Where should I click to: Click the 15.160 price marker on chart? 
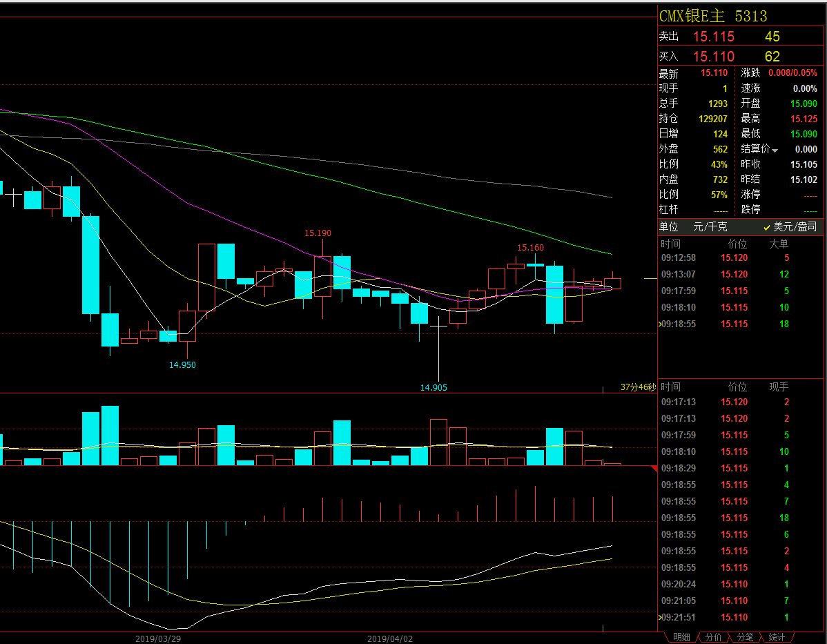click(x=530, y=248)
